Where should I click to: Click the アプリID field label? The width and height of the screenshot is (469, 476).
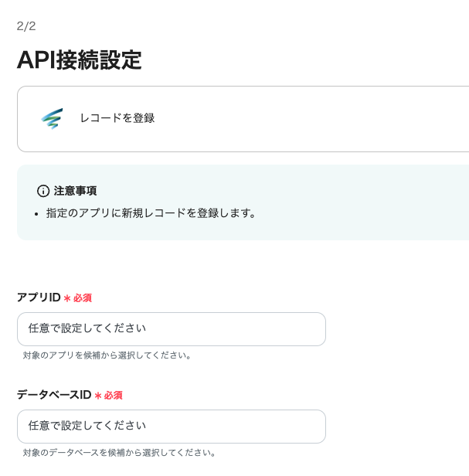[x=39, y=297]
